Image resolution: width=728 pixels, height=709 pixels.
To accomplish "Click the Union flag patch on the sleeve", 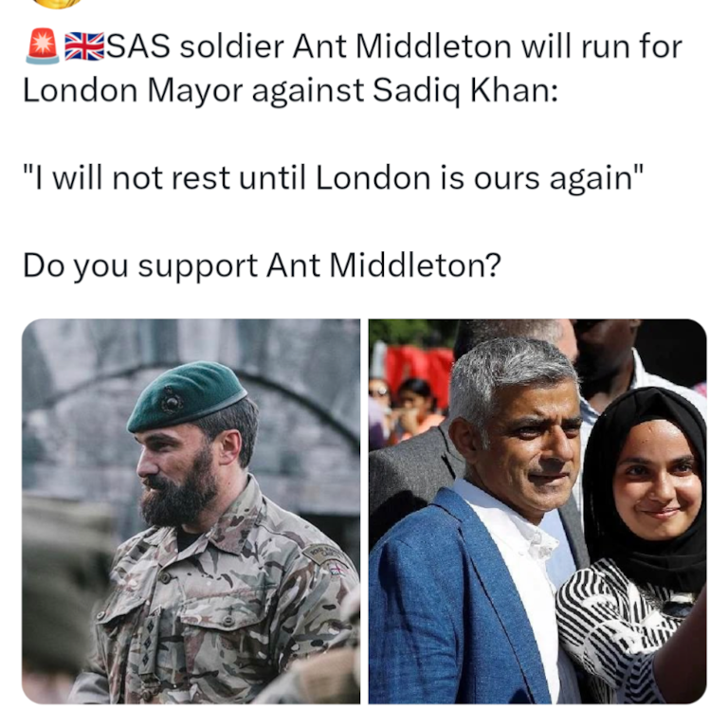I will [x=337, y=570].
